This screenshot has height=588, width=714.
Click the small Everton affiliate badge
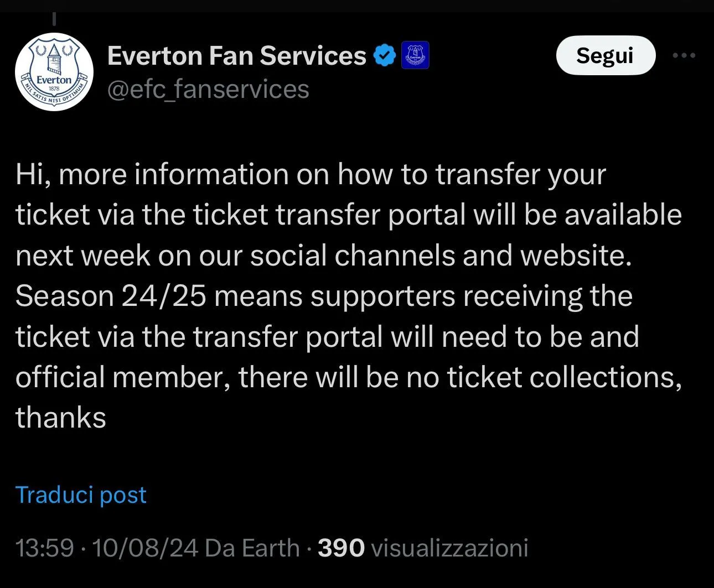[x=415, y=56]
